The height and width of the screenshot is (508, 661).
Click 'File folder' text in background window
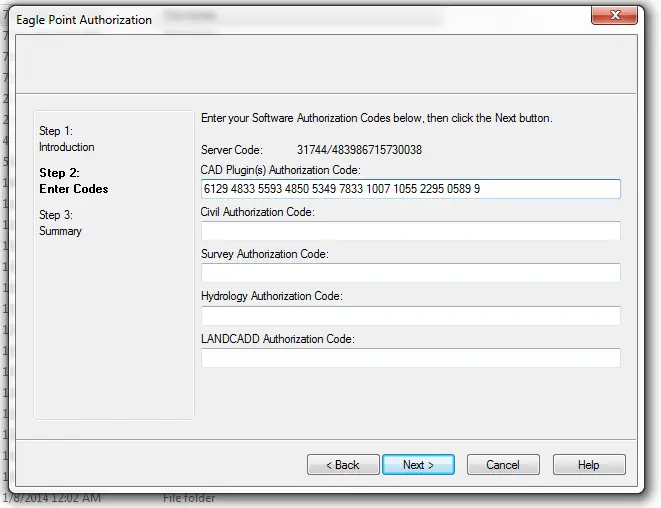[189, 498]
